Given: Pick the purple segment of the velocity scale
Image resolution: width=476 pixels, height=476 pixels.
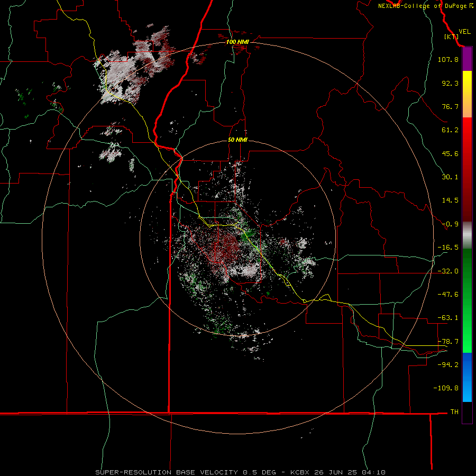Looking at the screenshot, I should [x=467, y=59].
